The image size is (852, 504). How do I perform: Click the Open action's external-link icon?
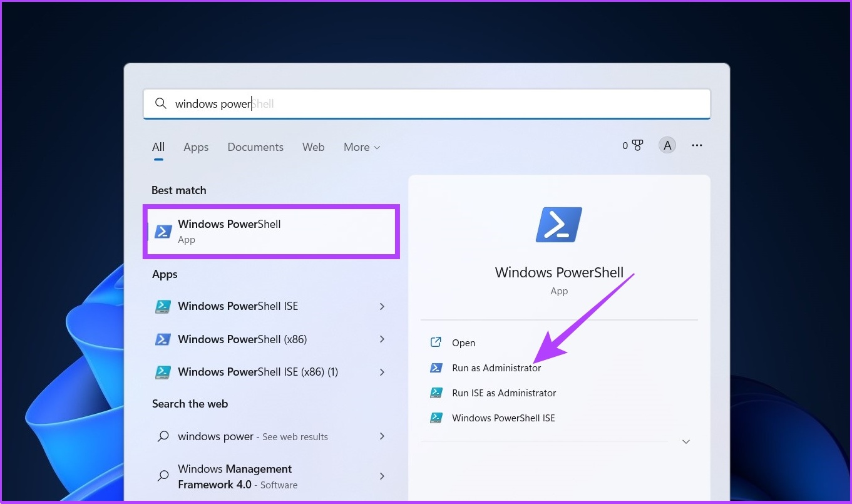point(436,342)
